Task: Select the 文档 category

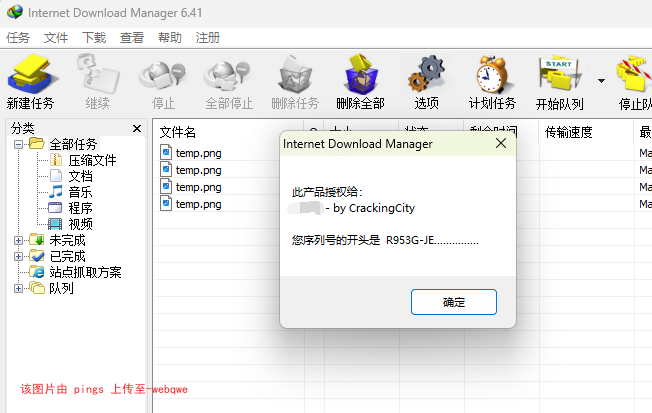Action: [80, 176]
